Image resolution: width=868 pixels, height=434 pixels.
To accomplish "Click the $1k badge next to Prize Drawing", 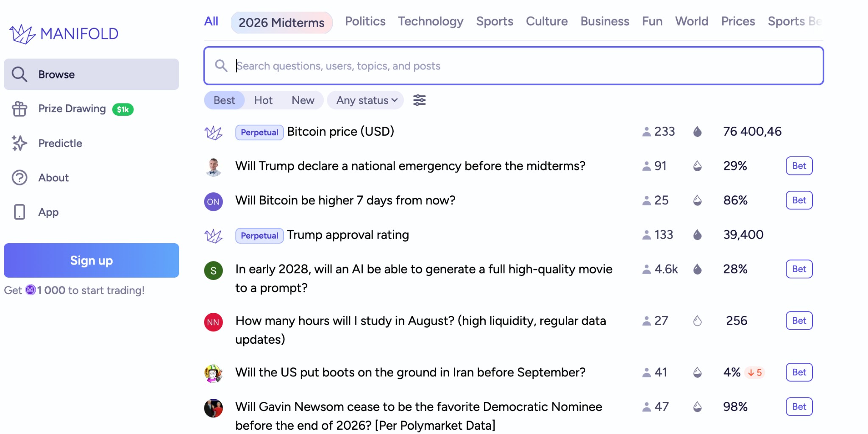I will tap(123, 109).
